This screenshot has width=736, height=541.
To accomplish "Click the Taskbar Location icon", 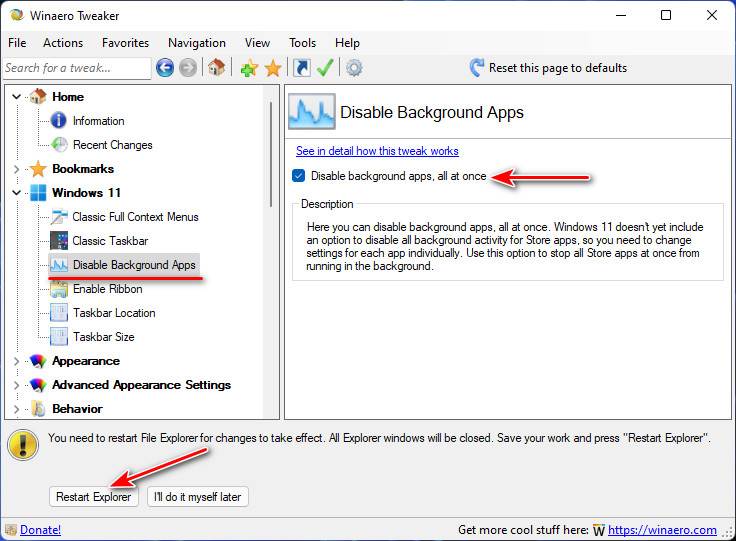I will 59,312.
